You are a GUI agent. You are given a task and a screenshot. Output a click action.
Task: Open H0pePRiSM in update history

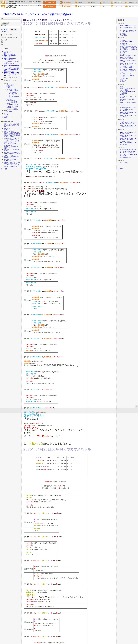click(x=123, y=43)
